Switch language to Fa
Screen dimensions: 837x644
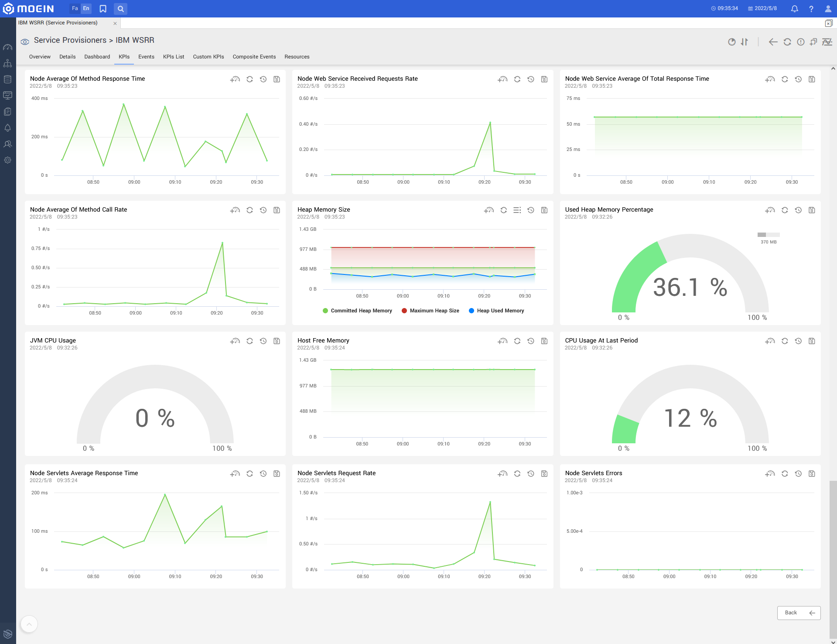(75, 9)
